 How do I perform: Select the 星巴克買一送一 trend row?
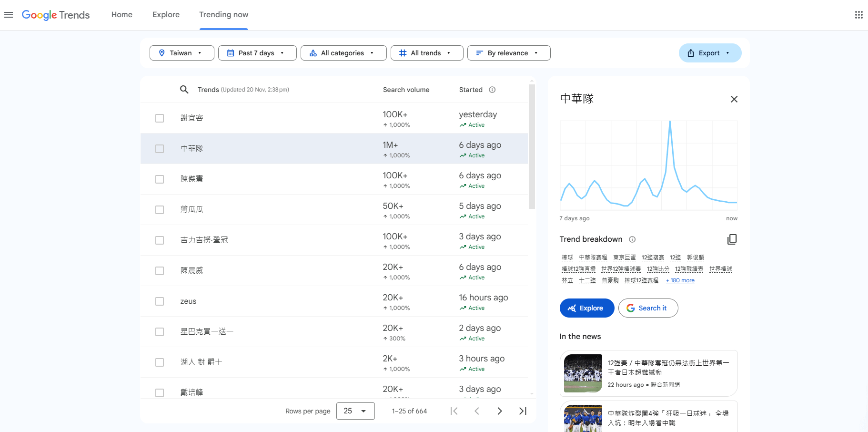(x=334, y=332)
